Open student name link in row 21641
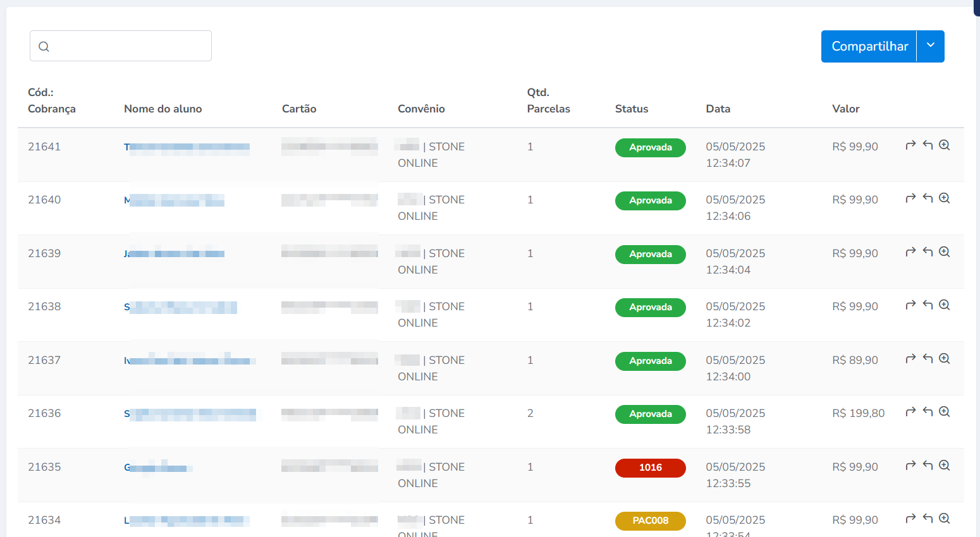The image size is (980, 537). 187,147
